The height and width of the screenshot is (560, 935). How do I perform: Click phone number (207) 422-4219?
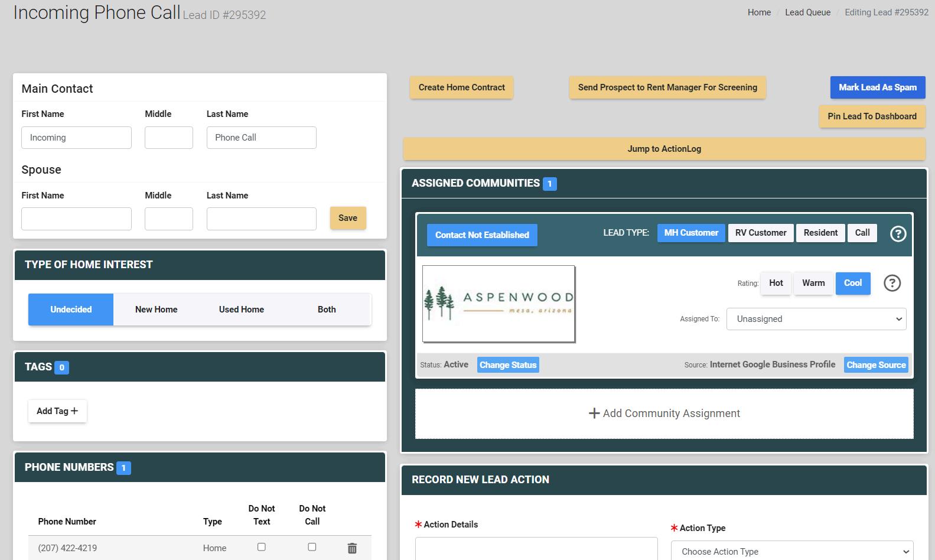click(67, 548)
